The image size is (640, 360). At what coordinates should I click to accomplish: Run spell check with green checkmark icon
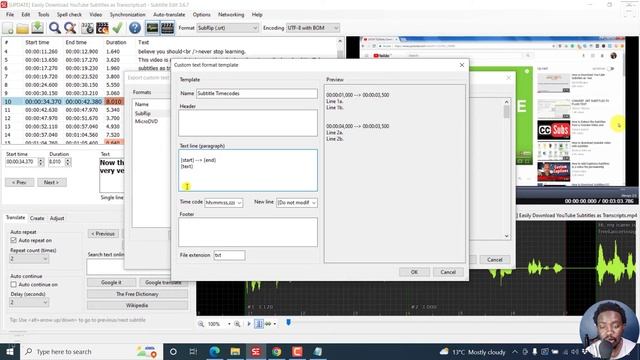pyautogui.click(x=118, y=28)
